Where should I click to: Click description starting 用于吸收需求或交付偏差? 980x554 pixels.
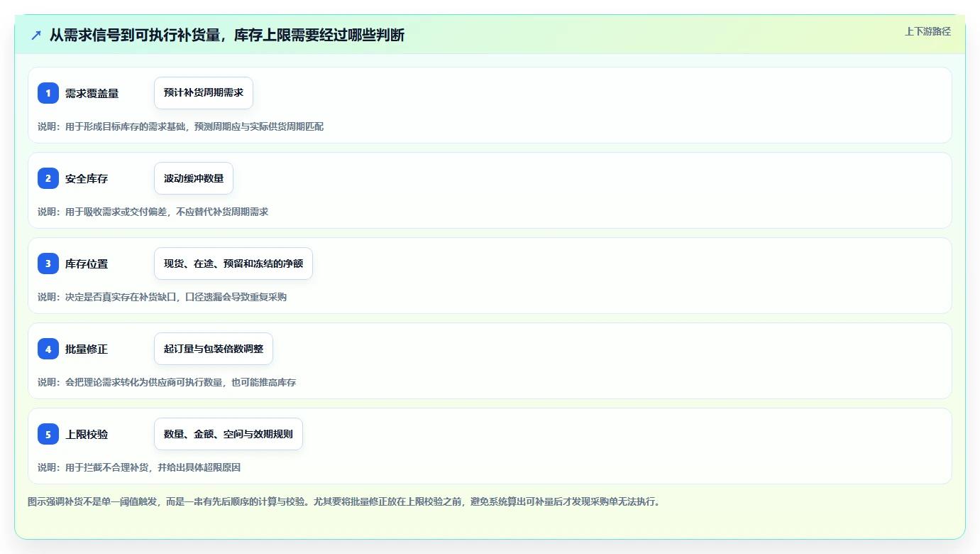coord(153,212)
